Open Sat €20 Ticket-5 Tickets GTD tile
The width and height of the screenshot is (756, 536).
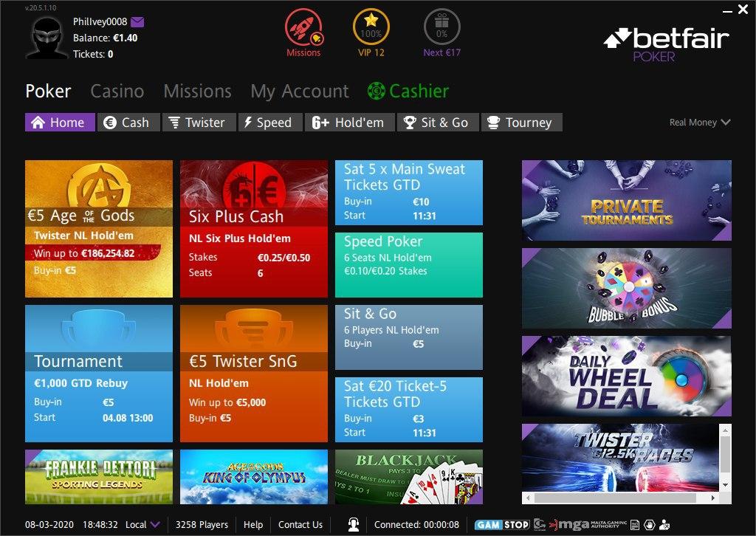point(409,410)
